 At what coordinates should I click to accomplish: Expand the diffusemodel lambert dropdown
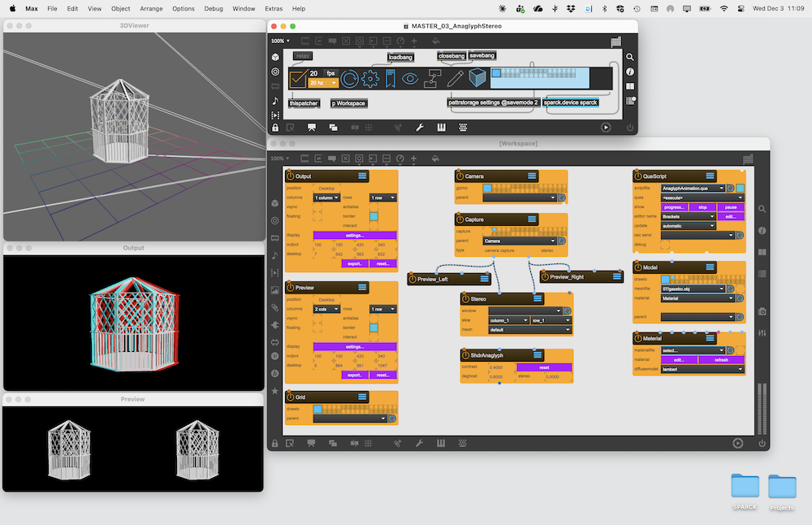[702, 369]
